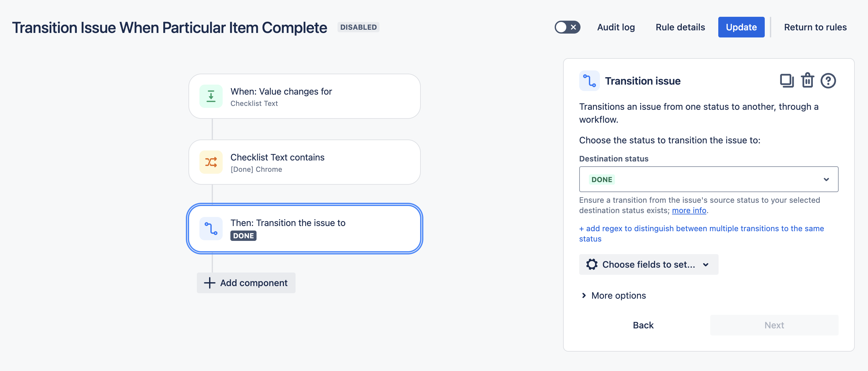Open help with question mark icon
Image resolution: width=868 pixels, height=371 pixels.
click(x=828, y=81)
